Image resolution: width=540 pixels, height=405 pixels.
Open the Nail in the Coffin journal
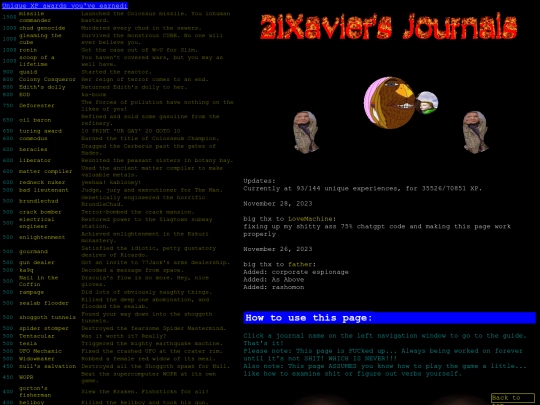tap(39, 281)
